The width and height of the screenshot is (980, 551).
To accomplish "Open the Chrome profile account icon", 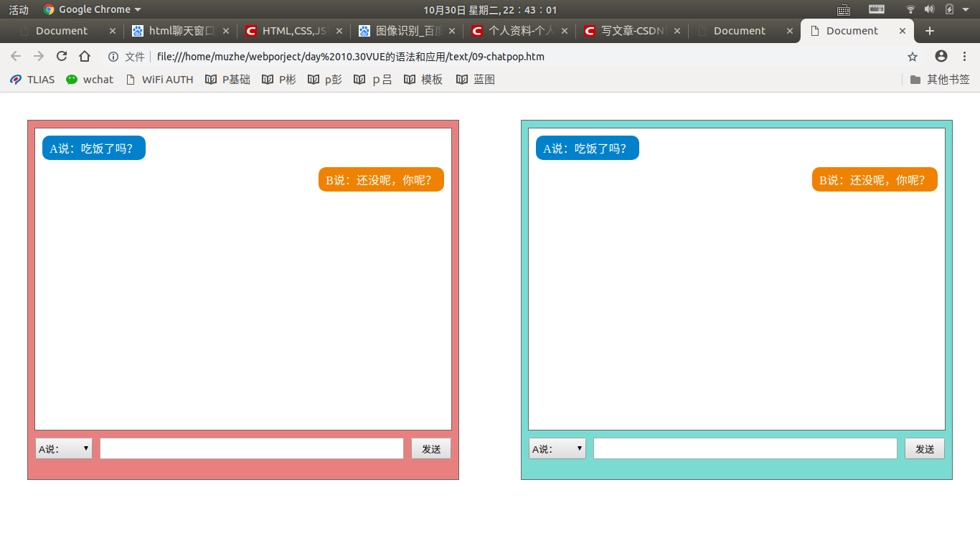I will tap(941, 57).
